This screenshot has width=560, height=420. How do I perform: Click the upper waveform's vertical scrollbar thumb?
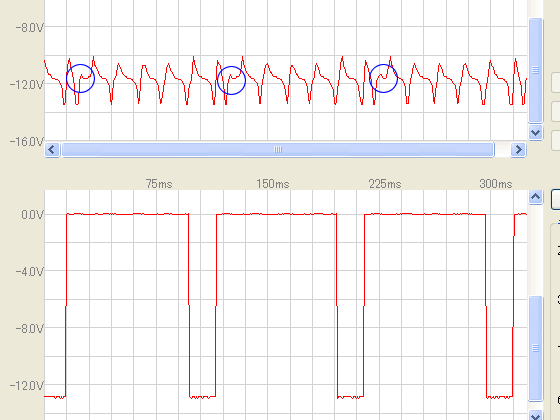click(x=535, y=70)
